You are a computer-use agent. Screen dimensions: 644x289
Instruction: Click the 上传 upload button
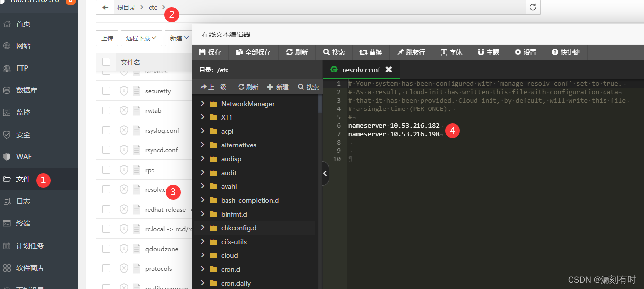pyautogui.click(x=107, y=38)
